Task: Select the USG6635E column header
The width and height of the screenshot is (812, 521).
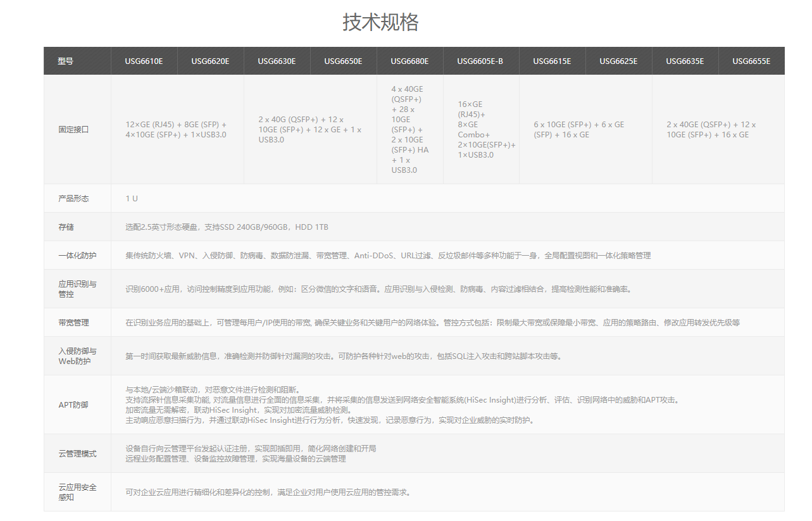Action: [685, 61]
